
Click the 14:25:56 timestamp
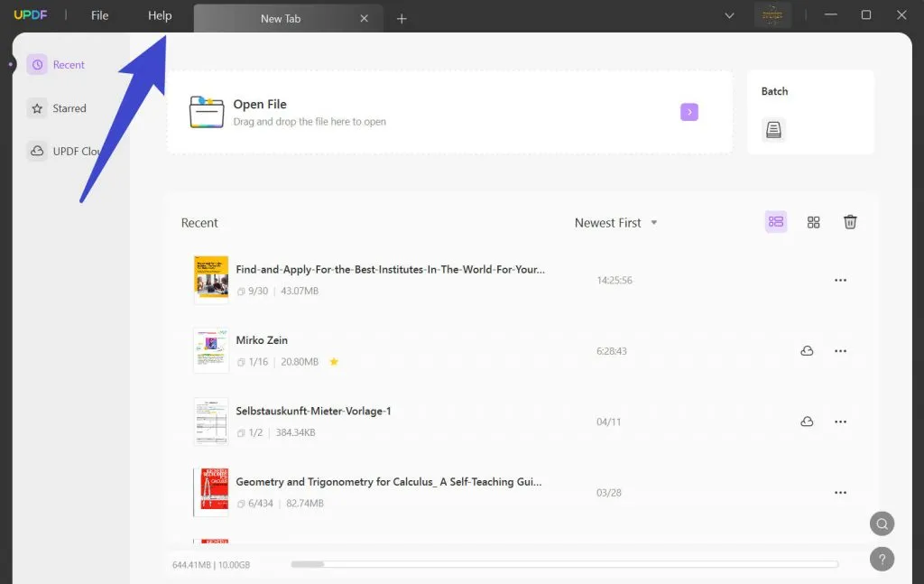click(614, 281)
